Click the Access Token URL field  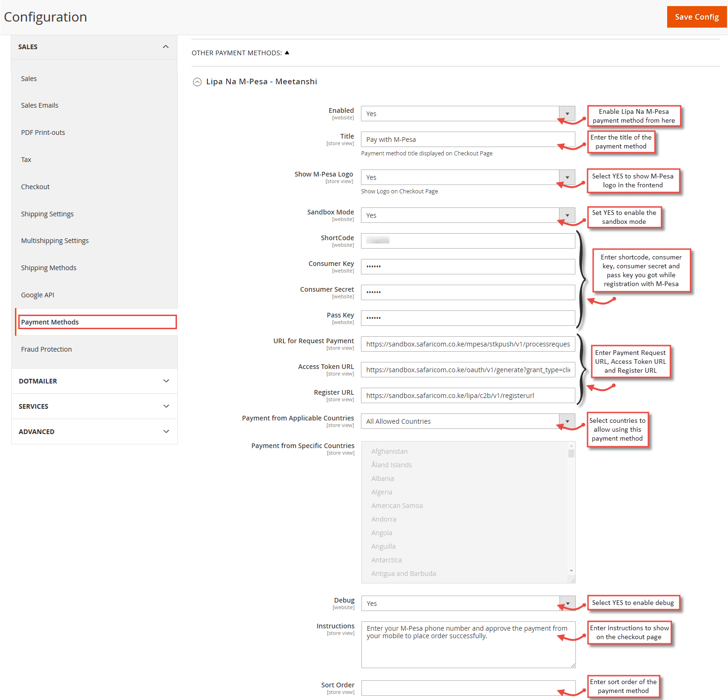coord(468,370)
